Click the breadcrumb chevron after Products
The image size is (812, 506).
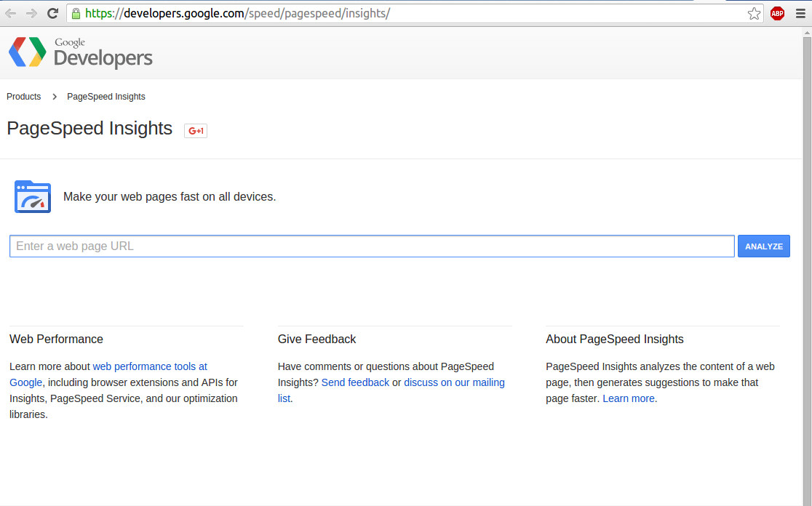pos(55,97)
